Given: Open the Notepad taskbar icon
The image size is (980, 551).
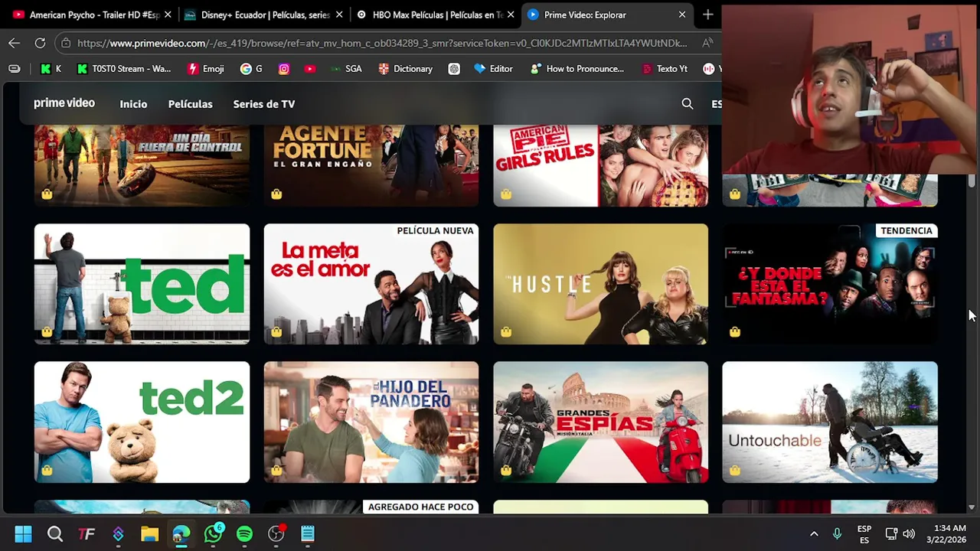Looking at the screenshot, I should (308, 533).
